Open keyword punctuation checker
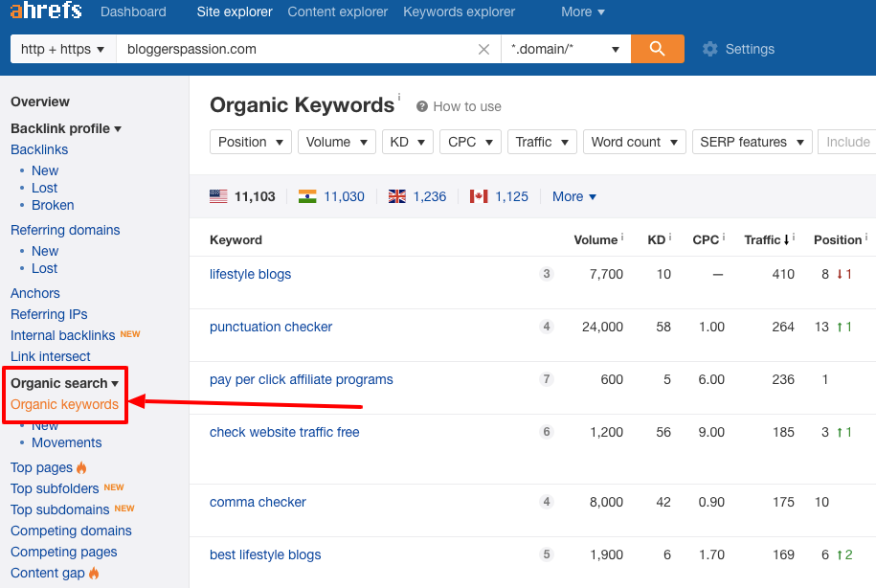The image size is (876, 588). click(271, 327)
